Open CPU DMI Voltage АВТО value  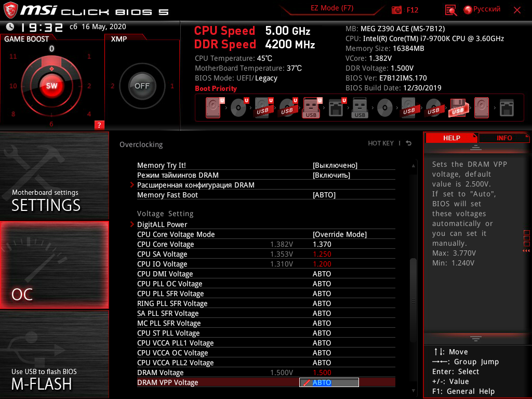pos(322,274)
